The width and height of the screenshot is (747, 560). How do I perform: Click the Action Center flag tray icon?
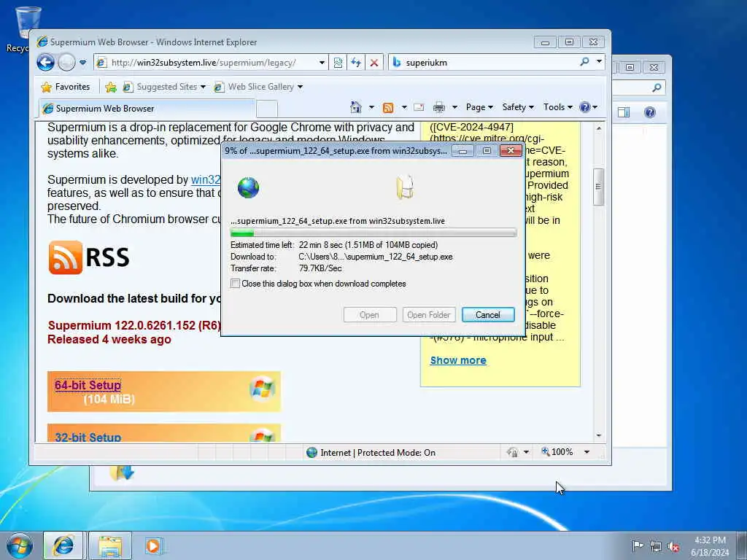(x=637, y=545)
